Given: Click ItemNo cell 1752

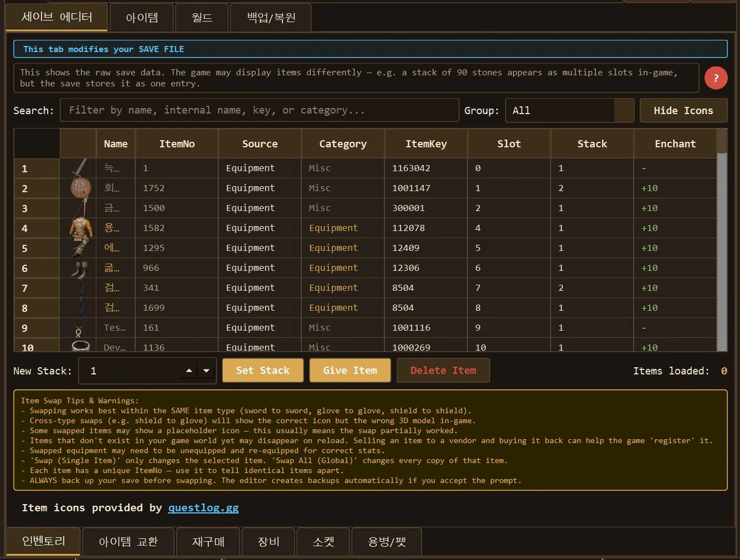Looking at the screenshot, I should pyautogui.click(x=177, y=188).
